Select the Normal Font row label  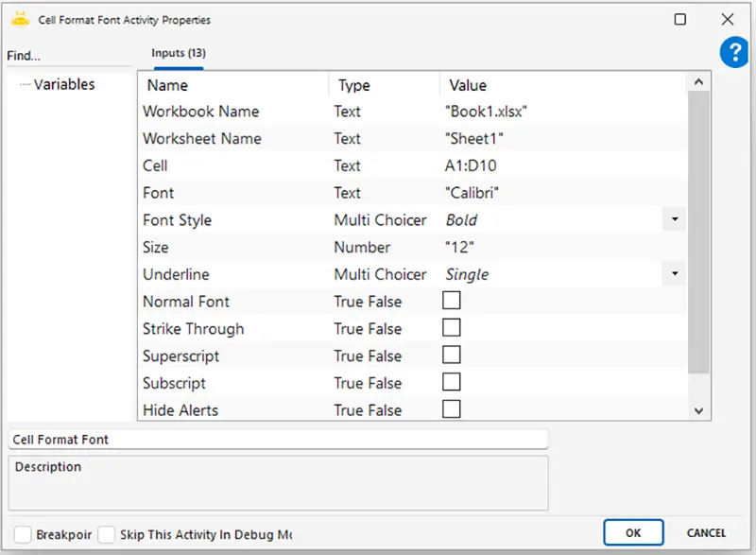point(186,302)
